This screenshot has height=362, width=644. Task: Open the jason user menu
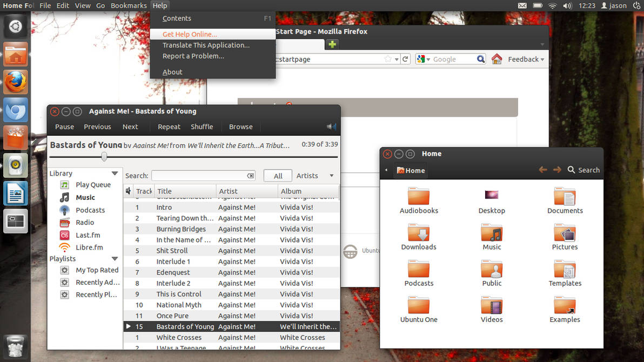point(614,6)
